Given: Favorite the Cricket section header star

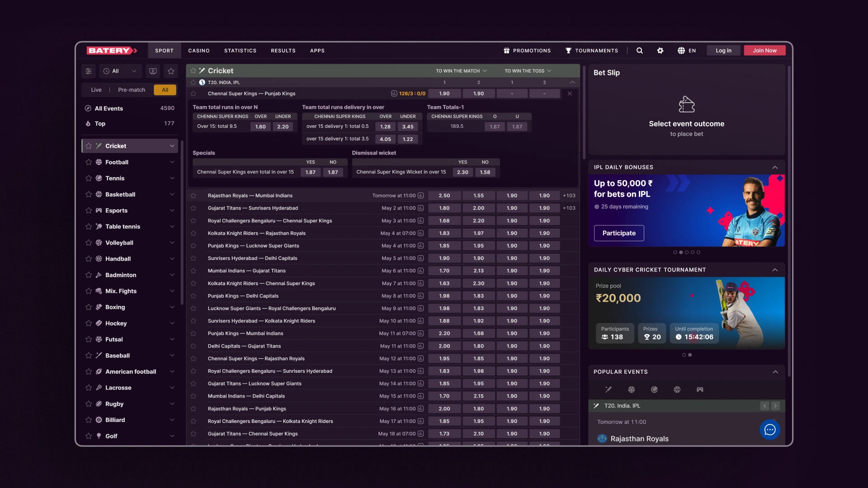Looking at the screenshot, I should click(x=193, y=71).
